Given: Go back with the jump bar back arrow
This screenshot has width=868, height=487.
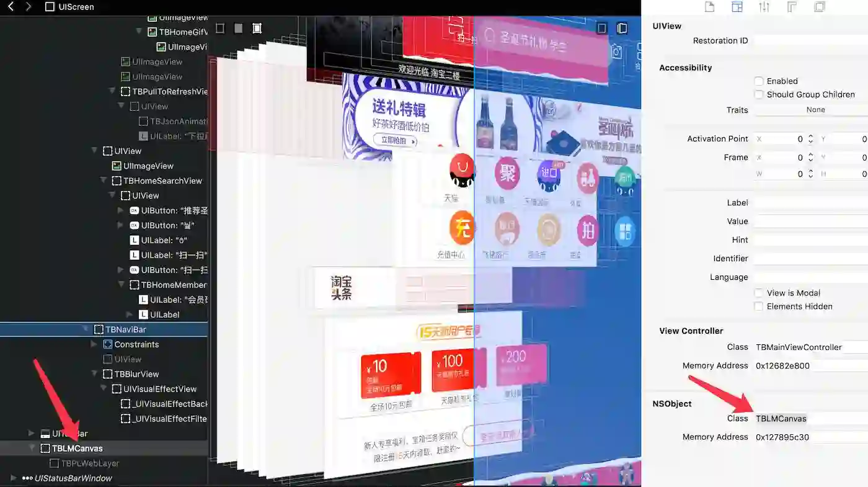Looking at the screenshot, I should tap(11, 7).
